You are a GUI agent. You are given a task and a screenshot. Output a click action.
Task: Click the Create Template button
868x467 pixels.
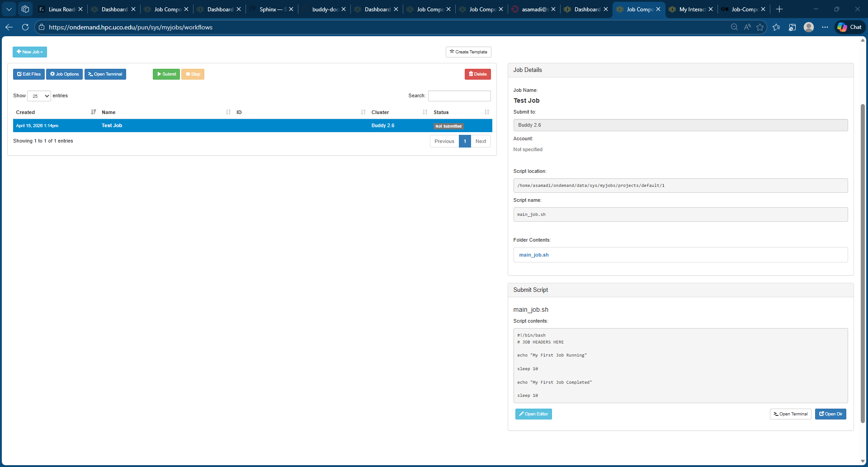pyautogui.click(x=468, y=52)
